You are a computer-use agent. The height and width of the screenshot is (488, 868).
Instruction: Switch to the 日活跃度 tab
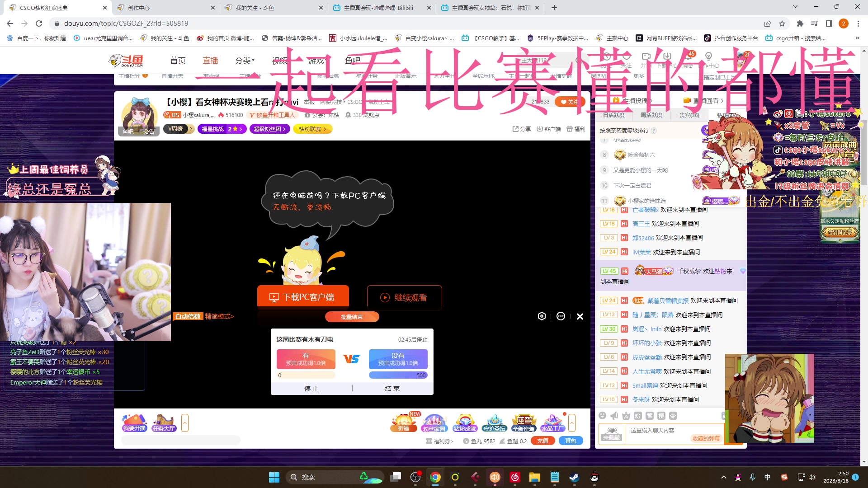613,115
